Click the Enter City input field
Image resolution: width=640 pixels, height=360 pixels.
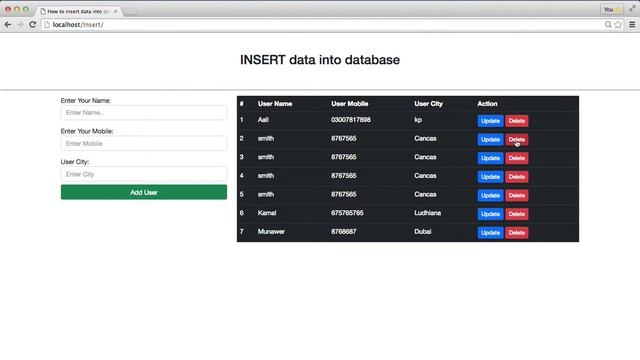(144, 174)
